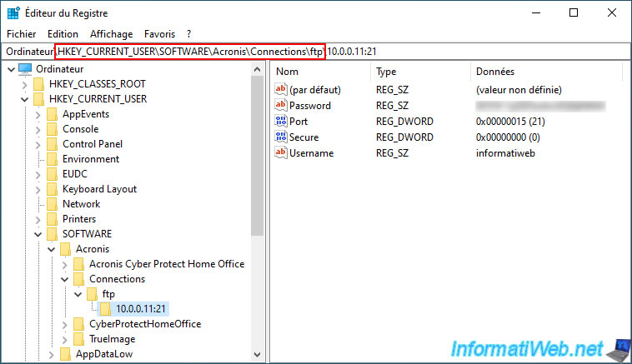The width and height of the screenshot is (632, 364).
Task: Collapse the Connections key
Action: point(64,279)
